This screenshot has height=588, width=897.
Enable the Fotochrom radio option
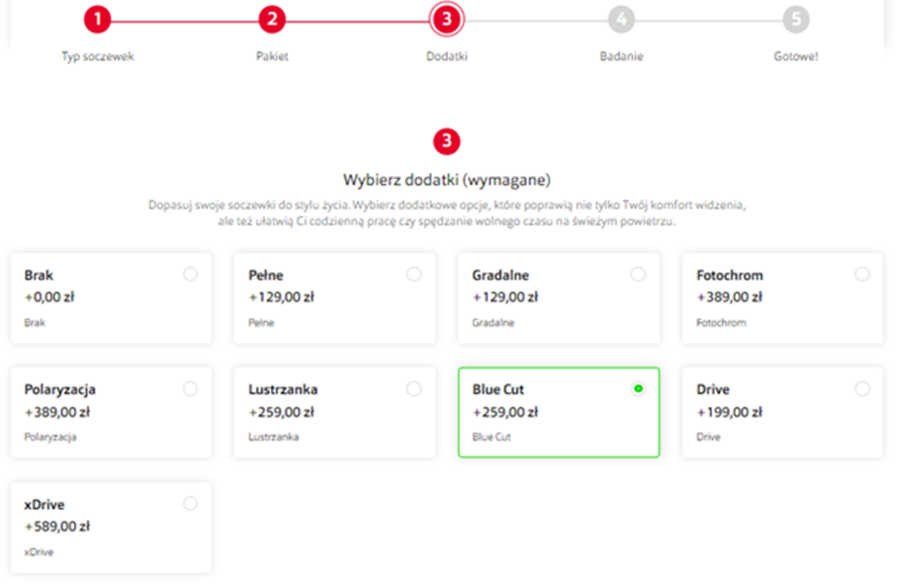[862, 275]
